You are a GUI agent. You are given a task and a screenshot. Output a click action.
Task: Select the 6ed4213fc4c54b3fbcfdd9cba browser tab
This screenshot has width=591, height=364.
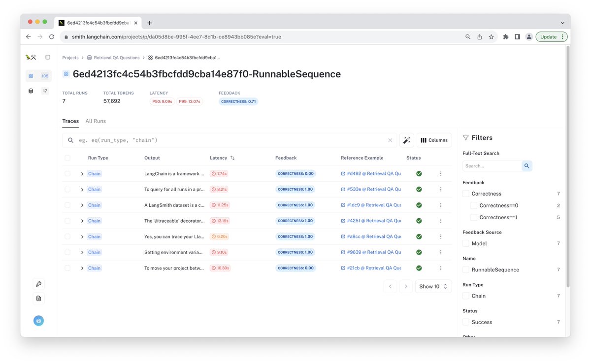pyautogui.click(x=98, y=23)
